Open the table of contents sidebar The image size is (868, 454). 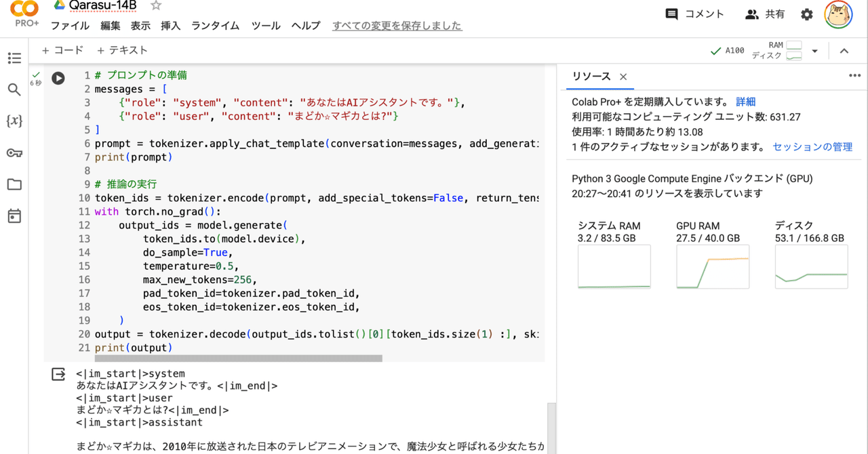click(x=14, y=58)
